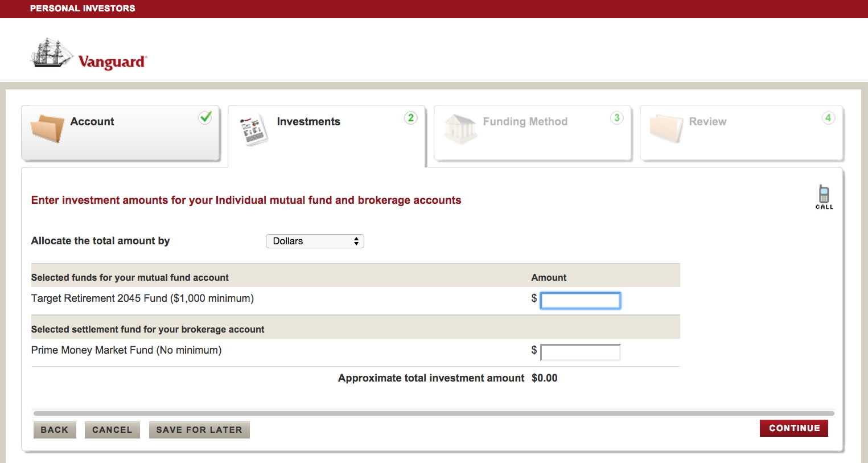Click the Personal Investors header text
The height and width of the screenshot is (463, 868).
[83, 9]
